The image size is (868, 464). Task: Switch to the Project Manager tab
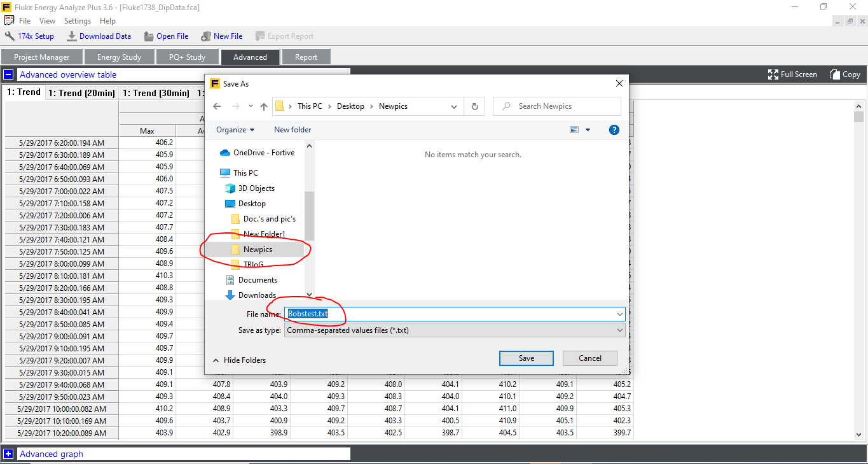(42, 57)
